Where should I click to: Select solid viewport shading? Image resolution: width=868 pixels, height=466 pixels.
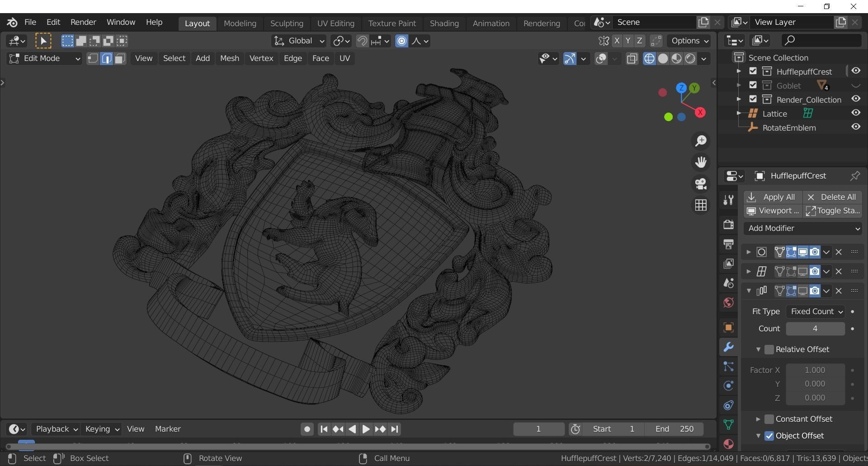point(663,59)
